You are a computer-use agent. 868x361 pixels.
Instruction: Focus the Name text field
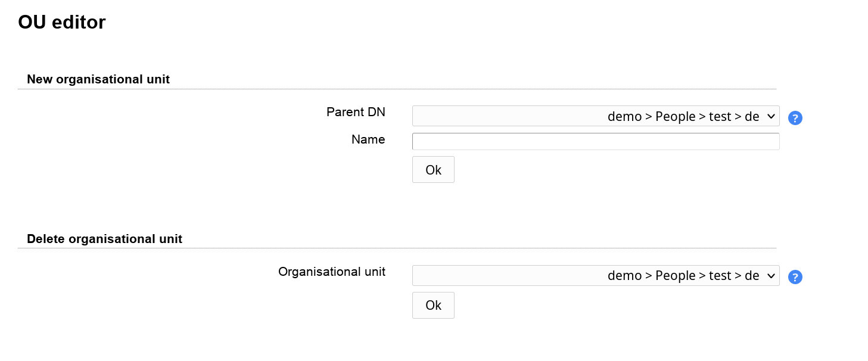pyautogui.click(x=595, y=141)
